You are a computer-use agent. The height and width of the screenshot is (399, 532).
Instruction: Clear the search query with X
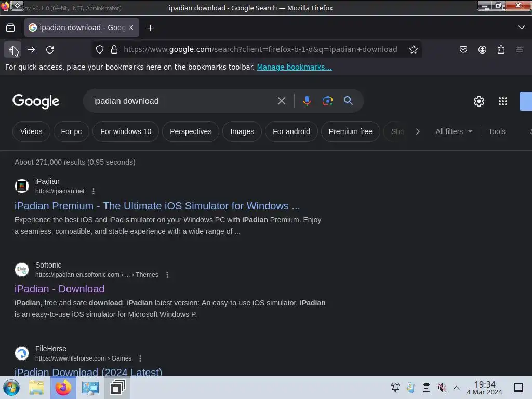[281, 101]
